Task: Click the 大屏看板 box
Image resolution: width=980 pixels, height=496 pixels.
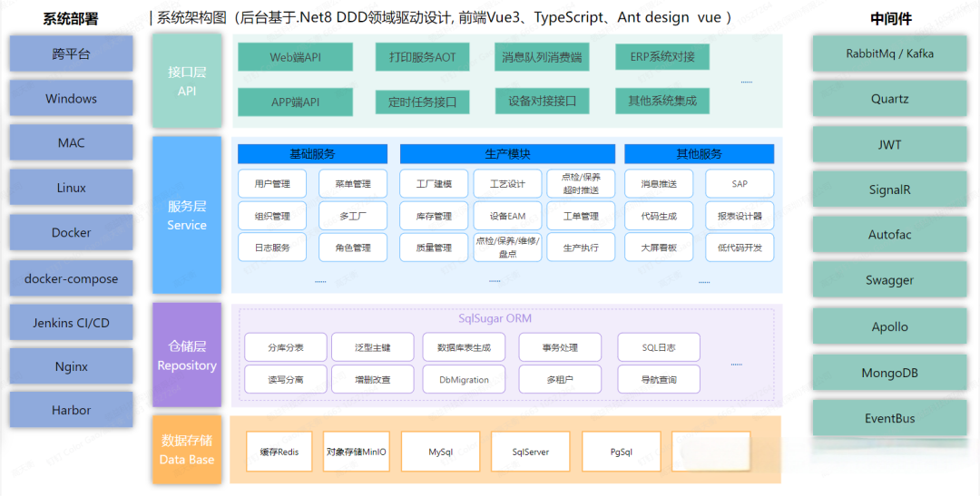Action: (659, 248)
